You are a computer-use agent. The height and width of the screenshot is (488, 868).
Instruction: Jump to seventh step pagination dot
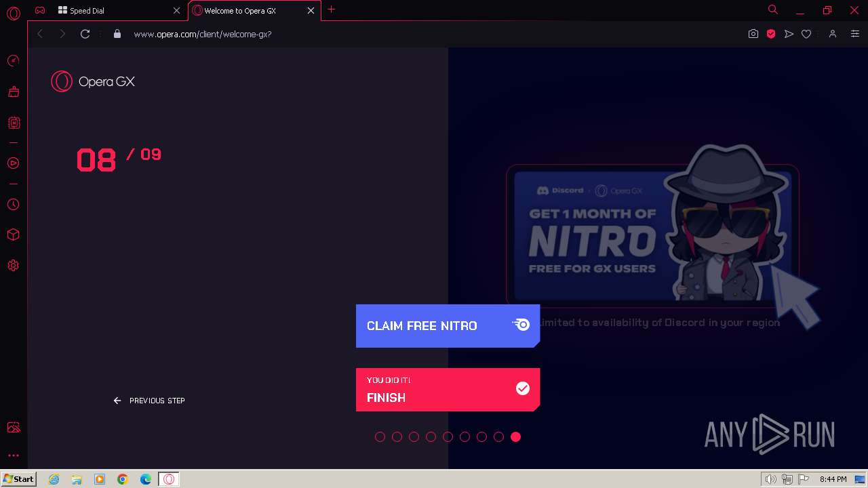(x=481, y=437)
